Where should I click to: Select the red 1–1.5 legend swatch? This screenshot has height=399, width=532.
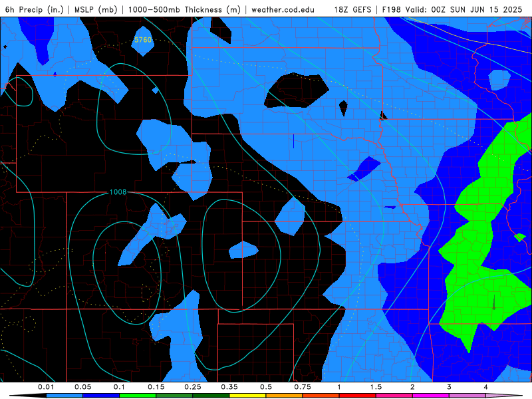point(358,396)
